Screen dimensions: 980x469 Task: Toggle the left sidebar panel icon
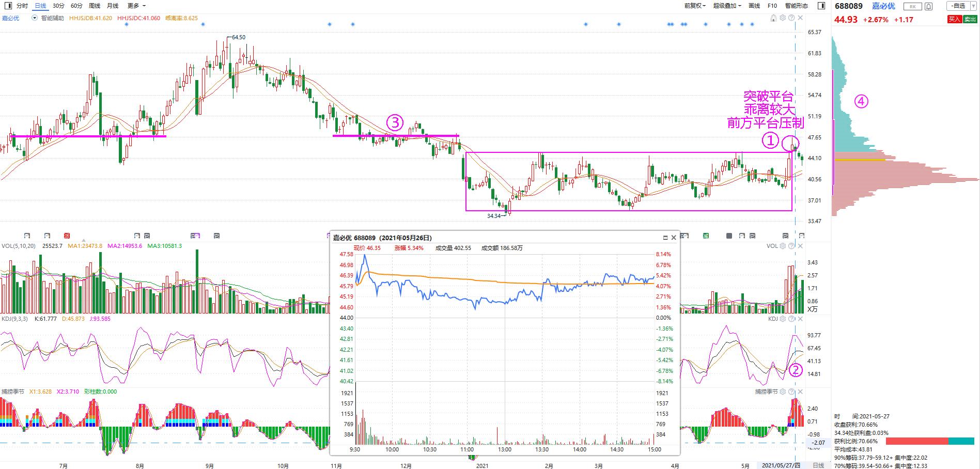tap(7, 6)
